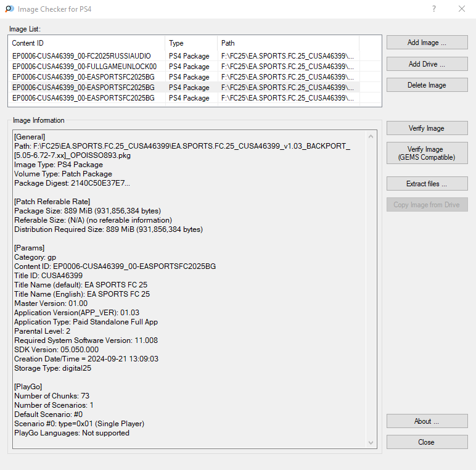Click Required System Software Version line

[x=86, y=340]
